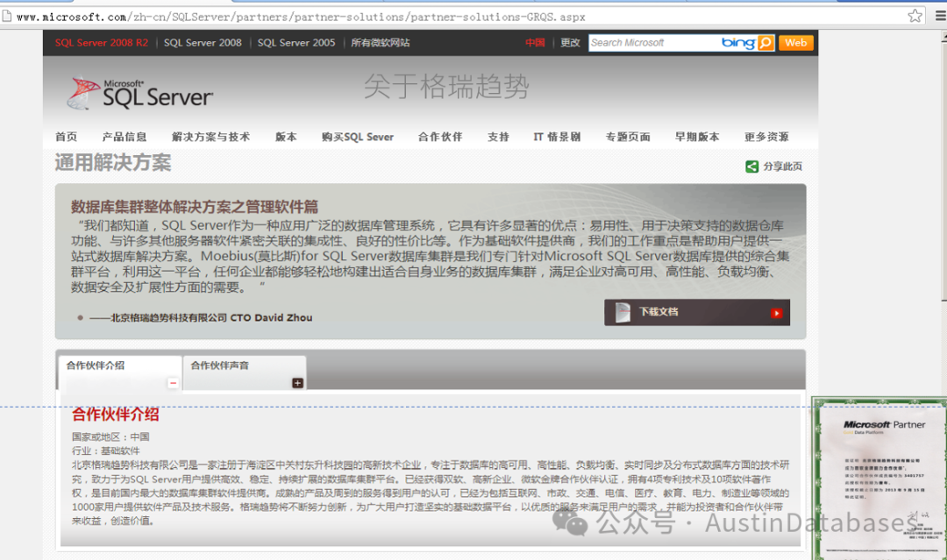
Task: Collapse 合作伙伴介绍 tab with minus icon
Action: (x=173, y=383)
